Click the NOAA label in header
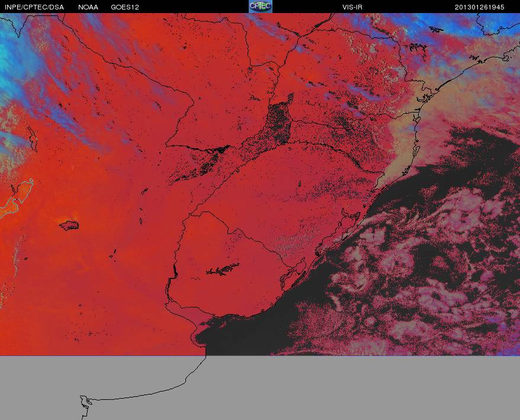Screen dimensions: 520x420 click(x=88, y=7)
